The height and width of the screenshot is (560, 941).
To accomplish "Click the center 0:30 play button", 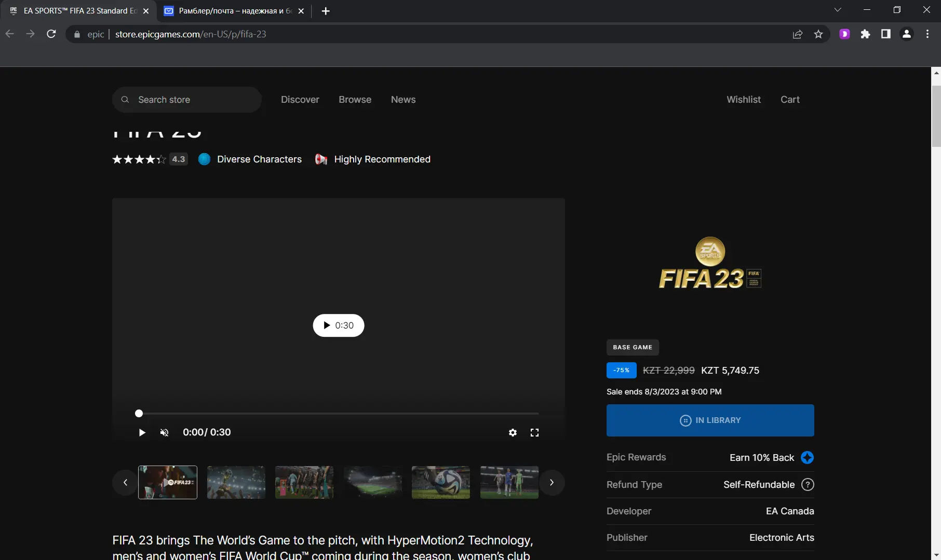I will coord(339,325).
